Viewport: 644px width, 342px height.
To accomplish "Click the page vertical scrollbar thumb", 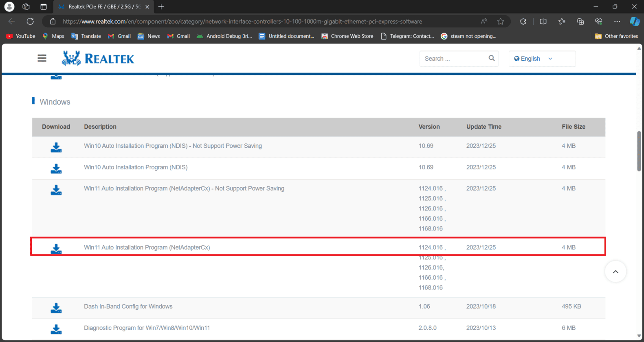I will click(x=639, y=151).
